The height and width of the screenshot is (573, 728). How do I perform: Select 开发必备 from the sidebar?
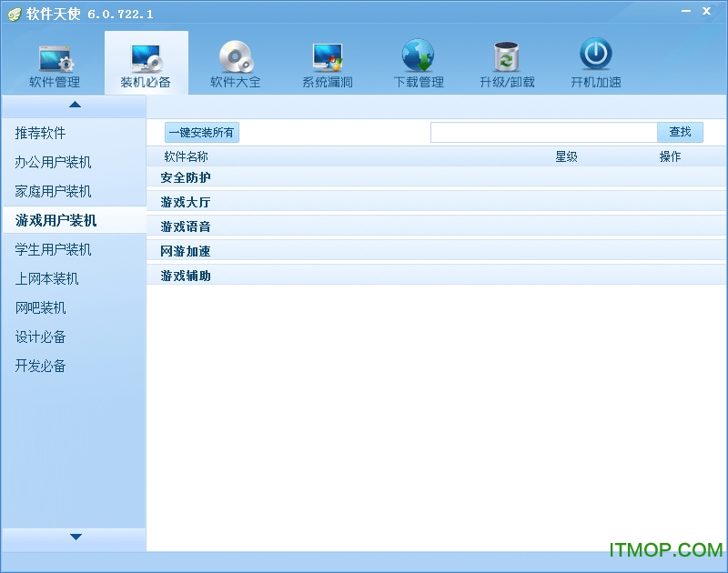point(38,366)
